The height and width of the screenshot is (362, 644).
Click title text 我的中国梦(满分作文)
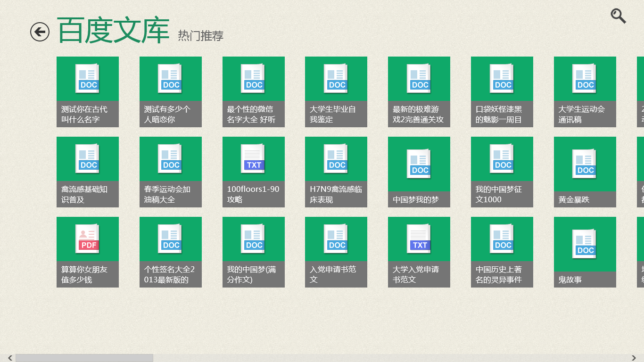pos(252,275)
